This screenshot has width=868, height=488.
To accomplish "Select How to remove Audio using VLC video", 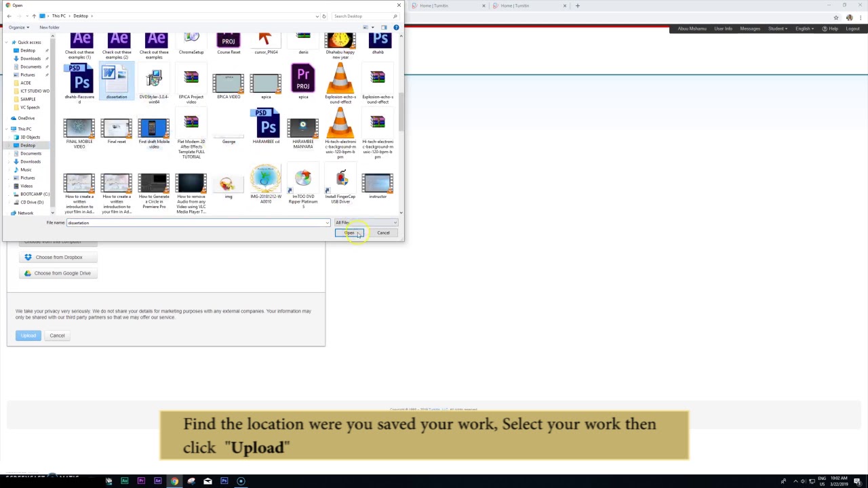I will [191, 193].
